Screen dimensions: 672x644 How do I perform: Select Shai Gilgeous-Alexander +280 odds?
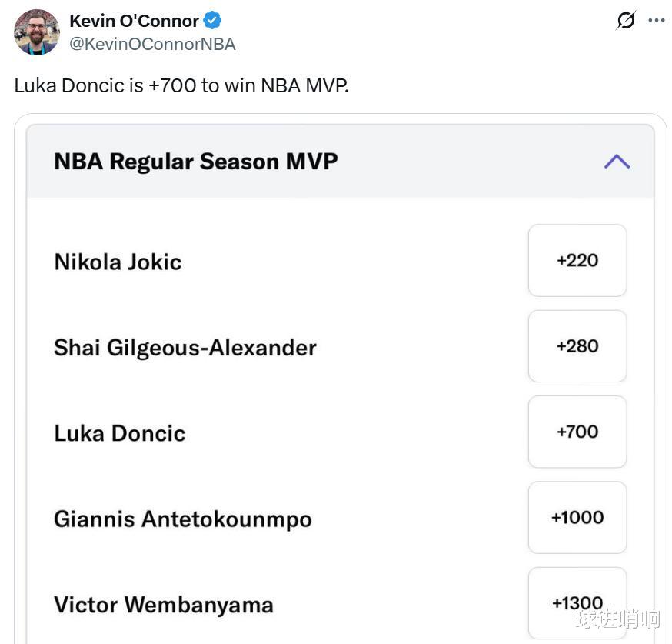coord(577,346)
